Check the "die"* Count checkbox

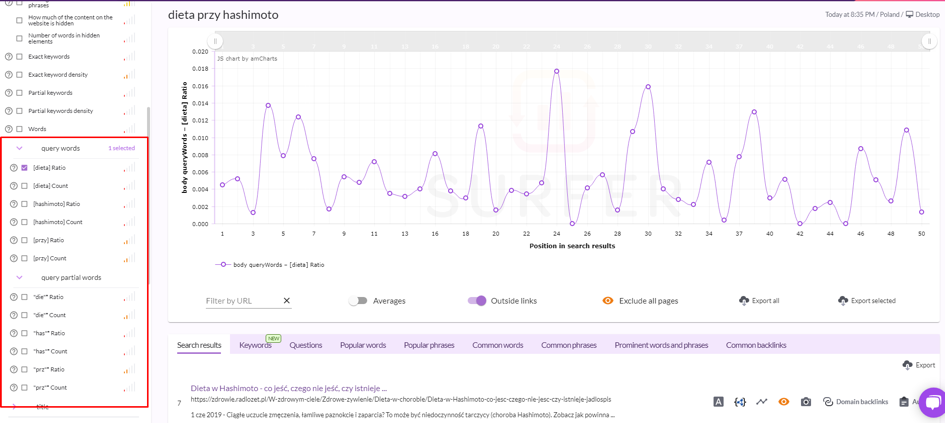[x=24, y=315]
